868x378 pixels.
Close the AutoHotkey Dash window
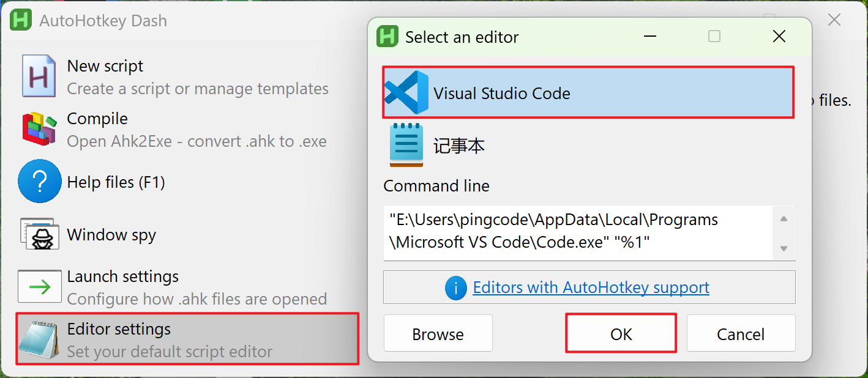pyautogui.click(x=834, y=20)
